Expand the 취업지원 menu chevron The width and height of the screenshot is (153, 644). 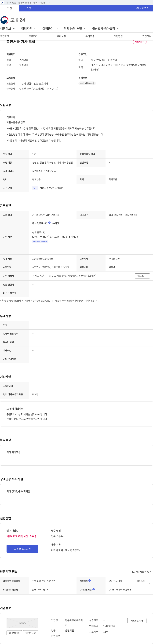click(35, 29)
